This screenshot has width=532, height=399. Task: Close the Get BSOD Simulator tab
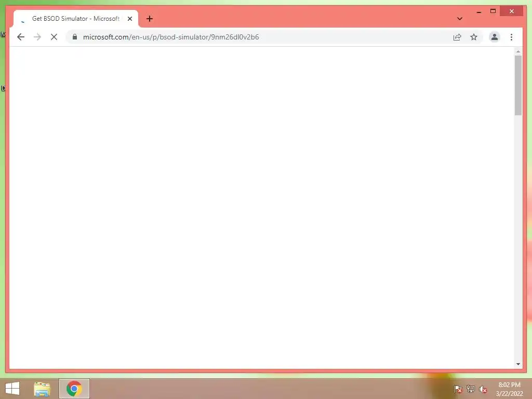(129, 19)
